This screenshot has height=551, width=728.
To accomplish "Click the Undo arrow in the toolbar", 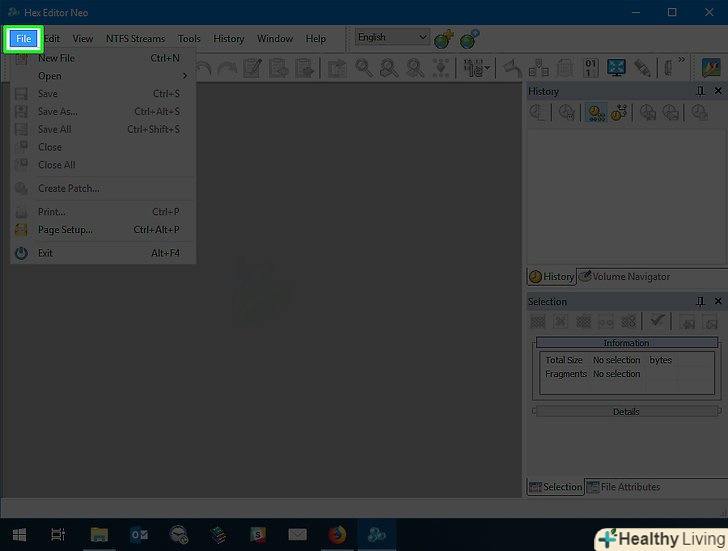I will [204, 68].
